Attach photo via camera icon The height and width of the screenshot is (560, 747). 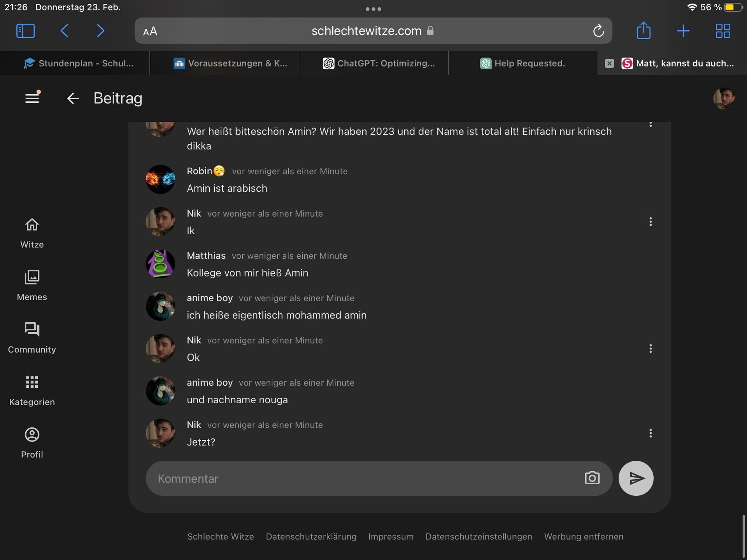[x=592, y=478]
